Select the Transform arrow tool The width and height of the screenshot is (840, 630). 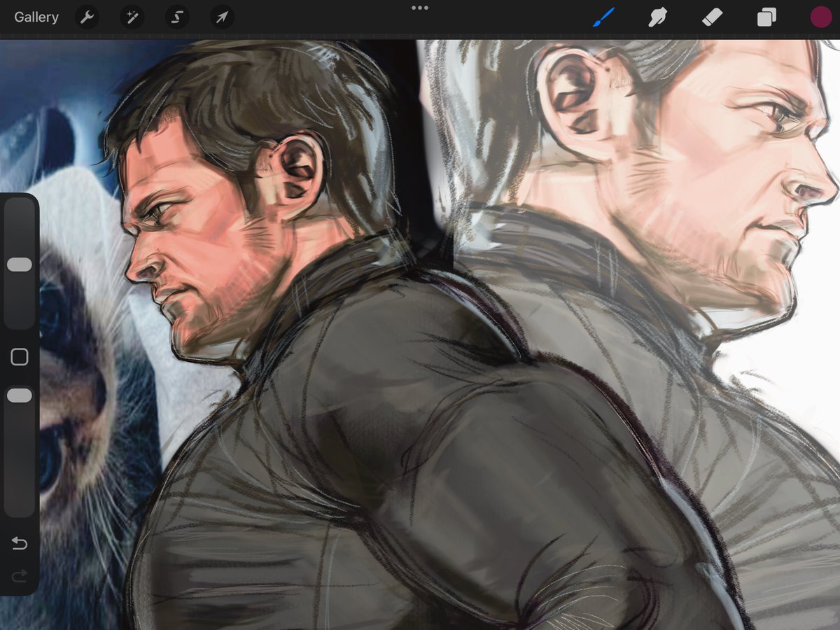click(x=221, y=17)
